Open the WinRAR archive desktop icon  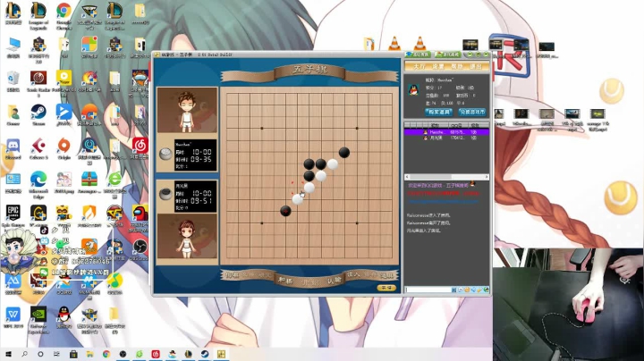(89, 182)
